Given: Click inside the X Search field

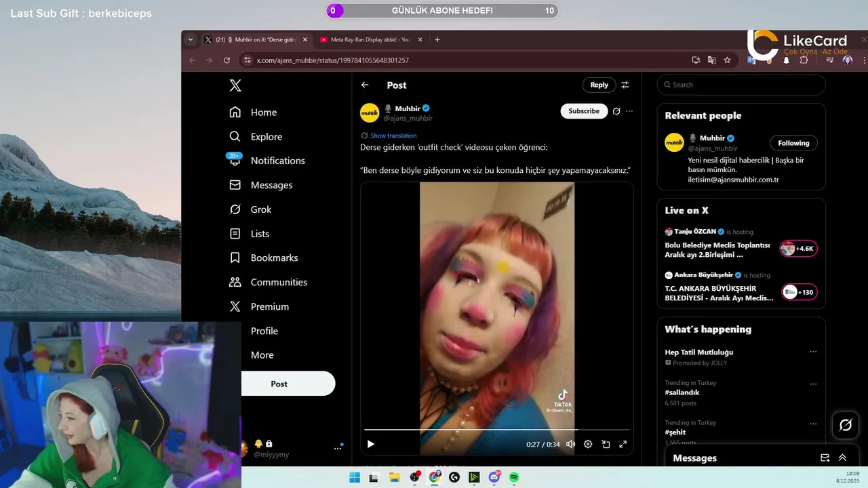Looking at the screenshot, I should tap(741, 85).
